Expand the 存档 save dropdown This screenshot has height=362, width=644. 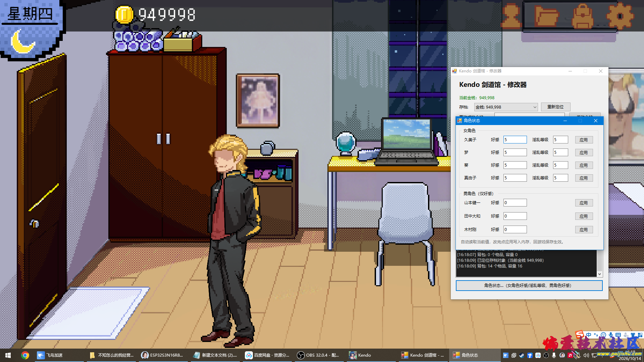point(506,107)
